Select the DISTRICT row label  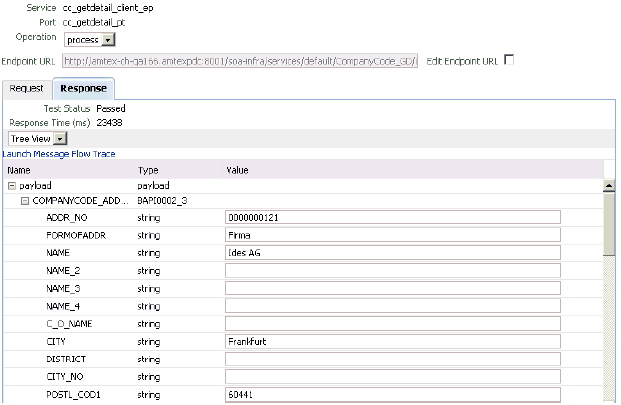pos(66,359)
